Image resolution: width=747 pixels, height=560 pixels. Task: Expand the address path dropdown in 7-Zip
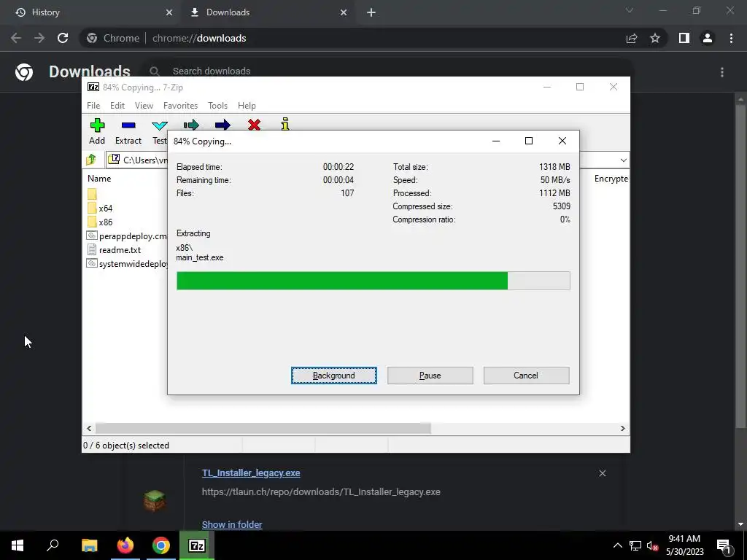point(623,160)
